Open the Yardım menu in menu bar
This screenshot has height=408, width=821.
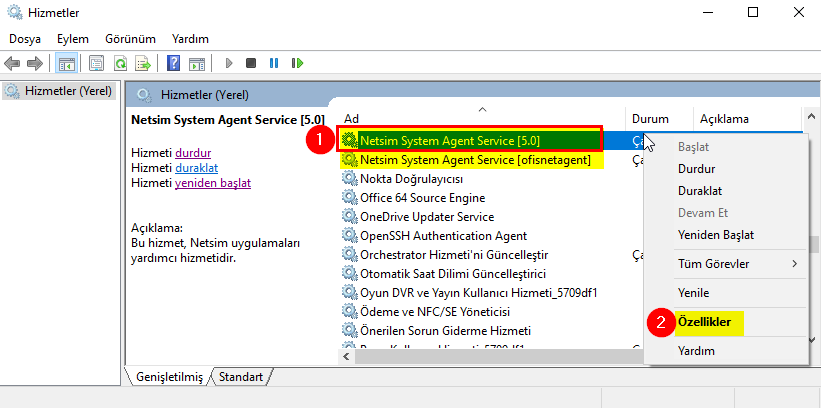pyautogui.click(x=190, y=39)
